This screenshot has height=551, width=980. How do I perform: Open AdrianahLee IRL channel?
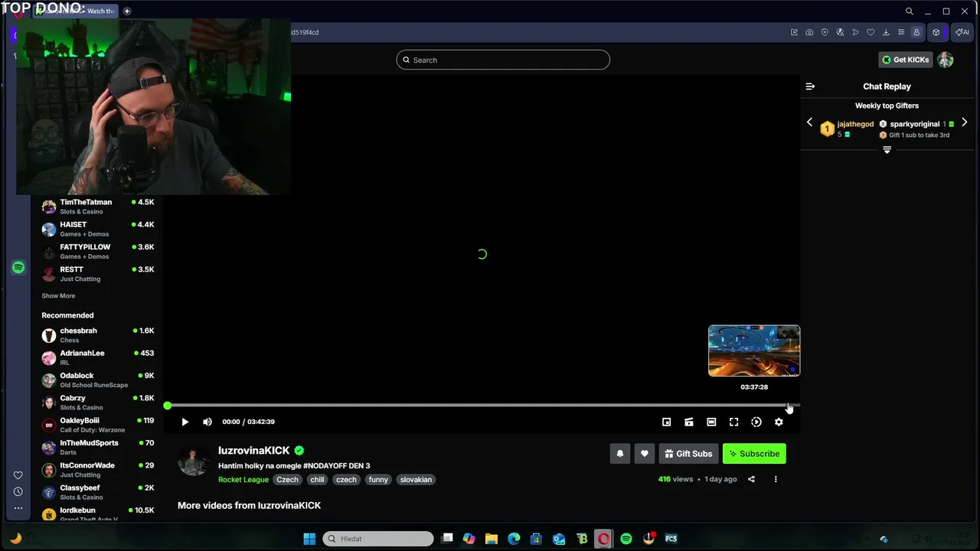(98, 357)
